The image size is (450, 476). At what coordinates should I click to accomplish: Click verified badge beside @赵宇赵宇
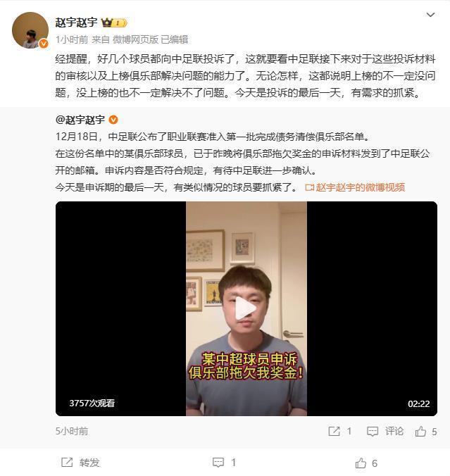coord(113,120)
